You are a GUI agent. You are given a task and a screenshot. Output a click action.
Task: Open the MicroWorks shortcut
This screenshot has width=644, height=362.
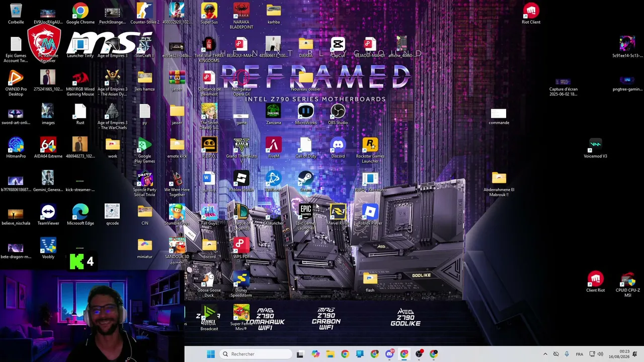coord(305,115)
